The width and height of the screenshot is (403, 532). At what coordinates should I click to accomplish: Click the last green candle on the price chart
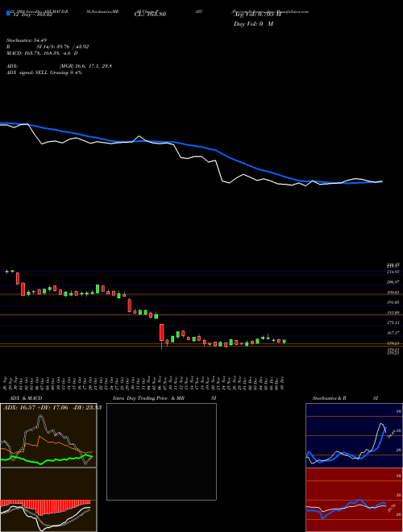pos(285,341)
